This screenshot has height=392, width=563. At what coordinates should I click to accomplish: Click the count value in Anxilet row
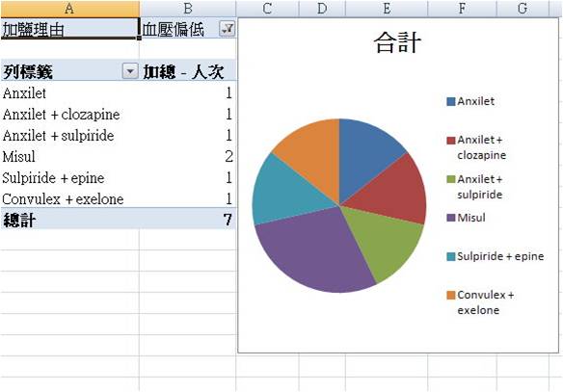(229, 93)
